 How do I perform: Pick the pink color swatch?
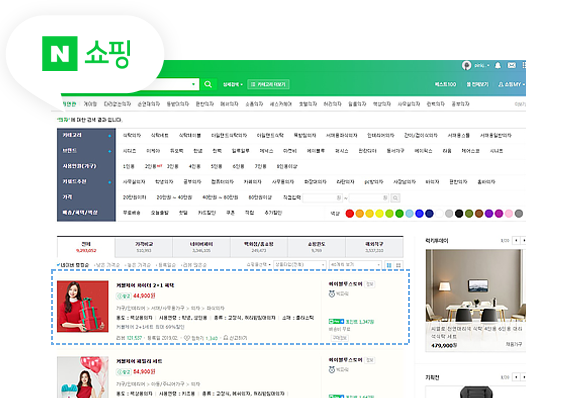[509, 213]
